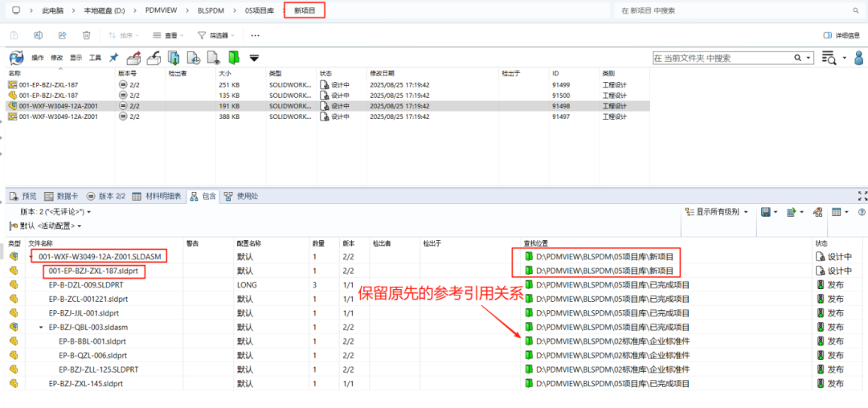868x408 pixels.
Task: Click the 05项目库 breadcrumb in address bar
Action: point(258,10)
